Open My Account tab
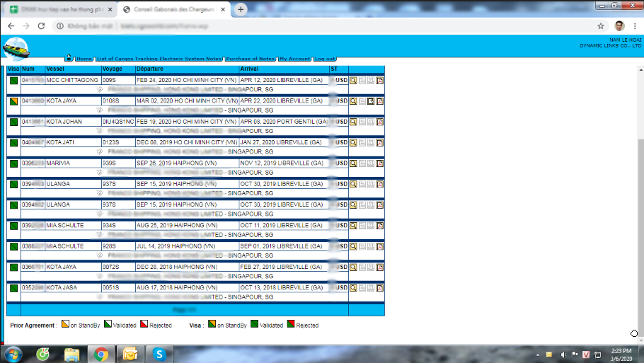 click(x=294, y=59)
